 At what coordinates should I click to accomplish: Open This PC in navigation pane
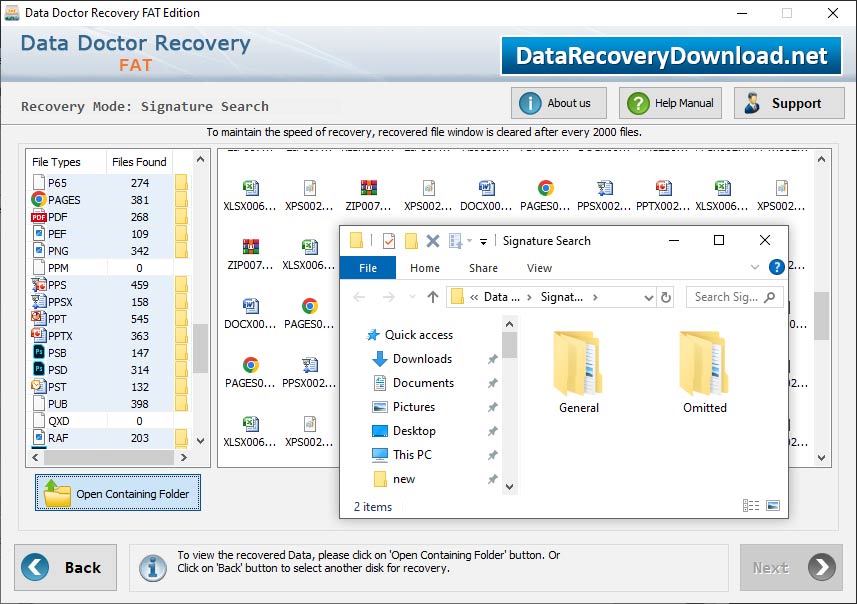tap(402, 455)
